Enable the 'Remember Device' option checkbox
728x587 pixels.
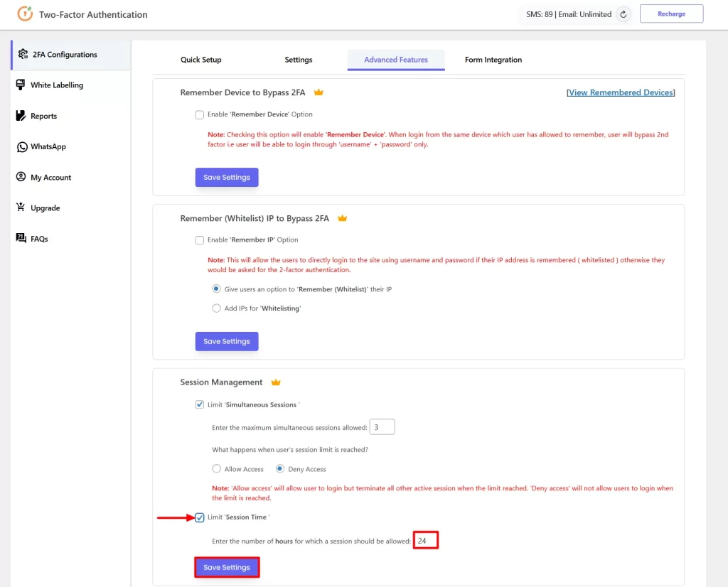[x=200, y=114]
